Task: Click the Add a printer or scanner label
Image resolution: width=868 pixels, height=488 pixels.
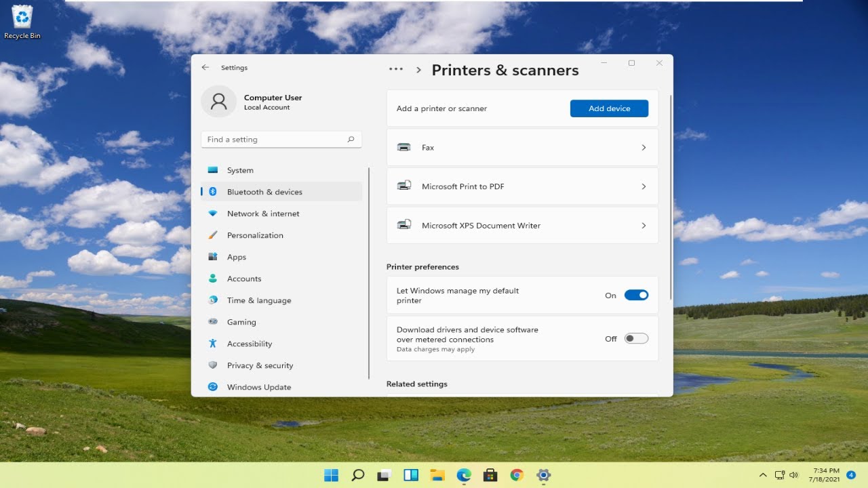Action: pos(441,108)
